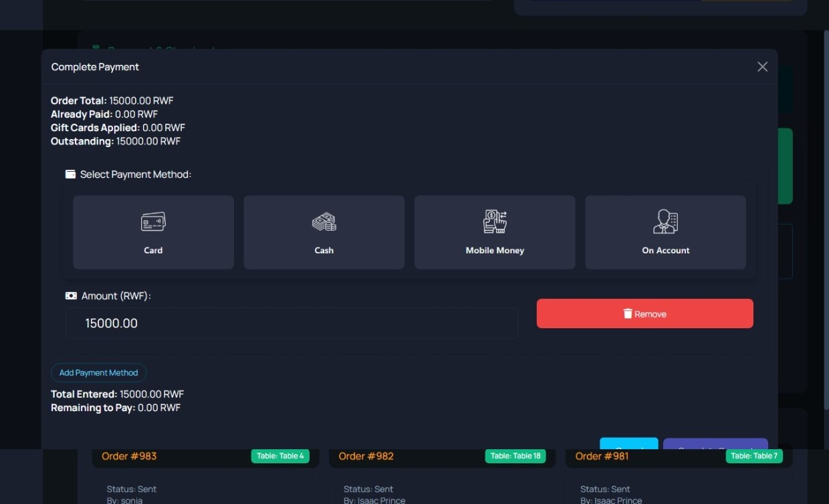Image resolution: width=829 pixels, height=504 pixels.
Task: Choose the Cash banknotes payment icon
Action: click(x=324, y=222)
